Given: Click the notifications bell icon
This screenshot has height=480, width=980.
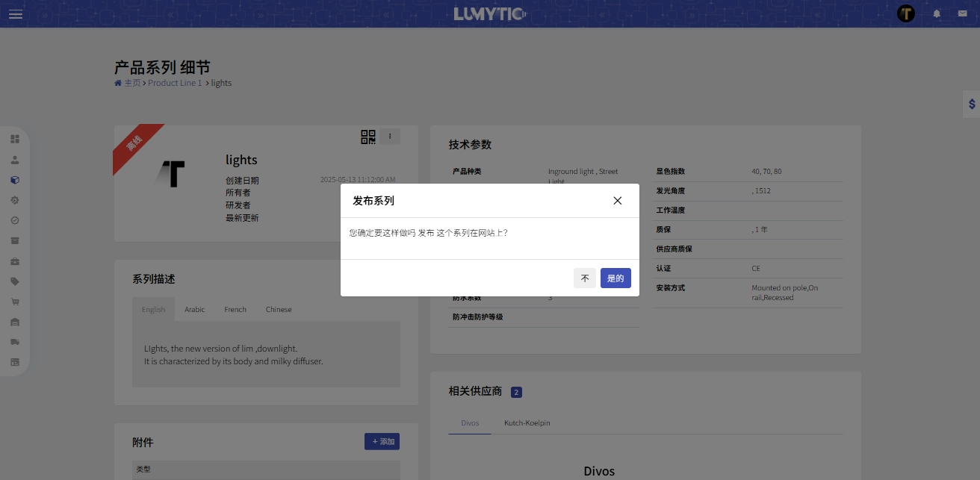Looking at the screenshot, I should 937,13.
